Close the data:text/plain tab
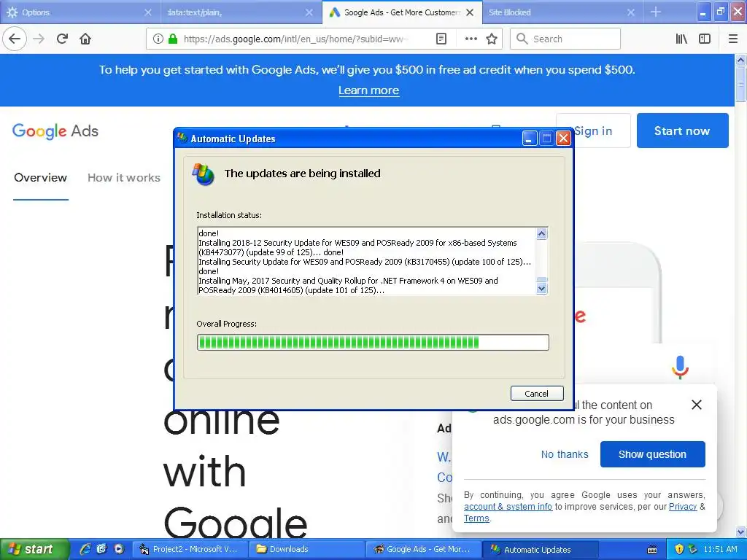The image size is (747, 560). 309,12
